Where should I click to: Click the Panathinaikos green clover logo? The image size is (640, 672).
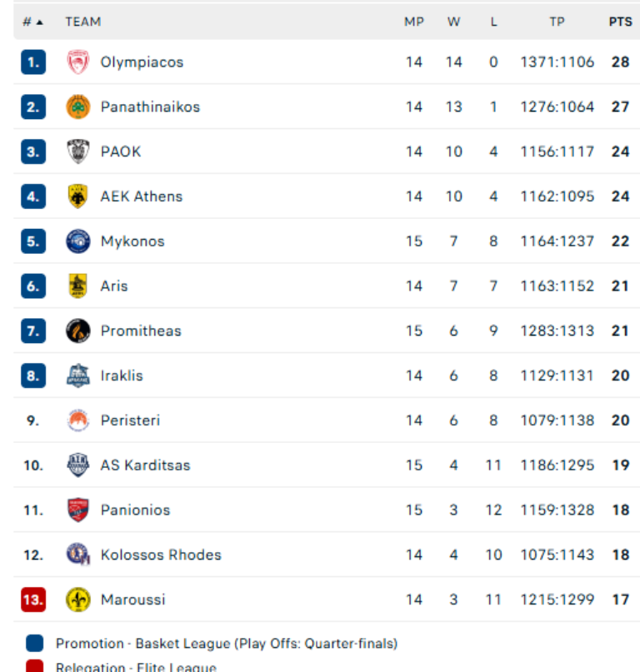tap(77, 107)
